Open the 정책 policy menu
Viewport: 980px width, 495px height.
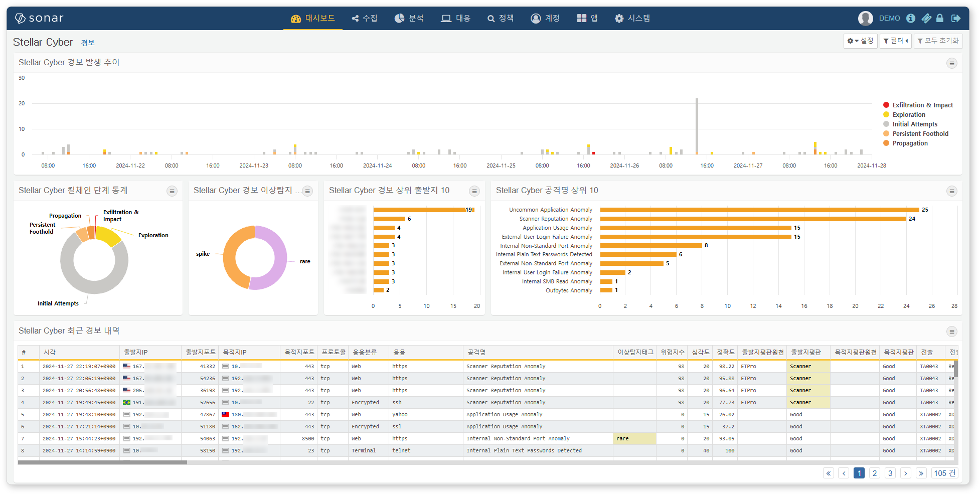point(501,18)
